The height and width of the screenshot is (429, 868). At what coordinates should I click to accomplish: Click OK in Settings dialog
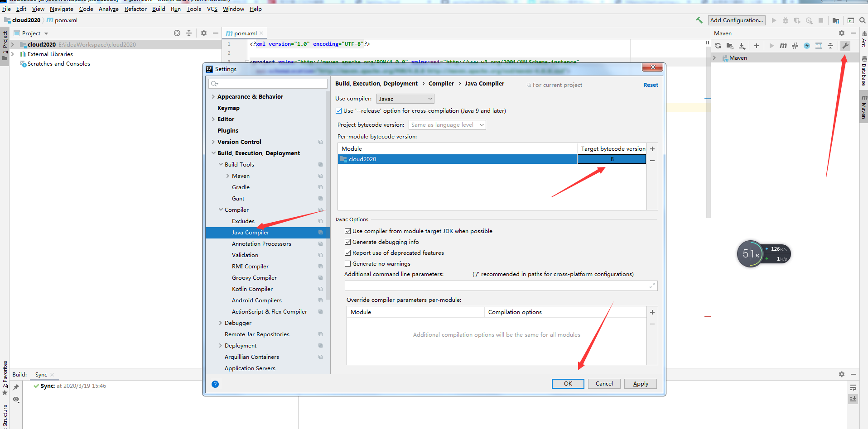click(568, 384)
